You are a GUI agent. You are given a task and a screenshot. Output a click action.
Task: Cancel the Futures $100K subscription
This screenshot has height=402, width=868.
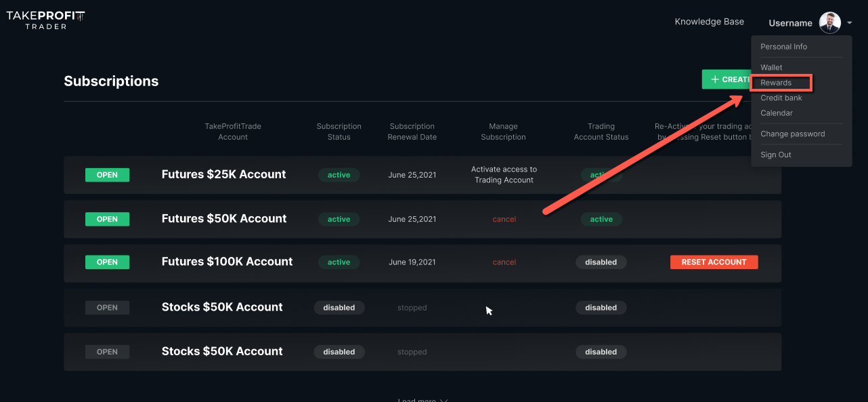point(504,262)
